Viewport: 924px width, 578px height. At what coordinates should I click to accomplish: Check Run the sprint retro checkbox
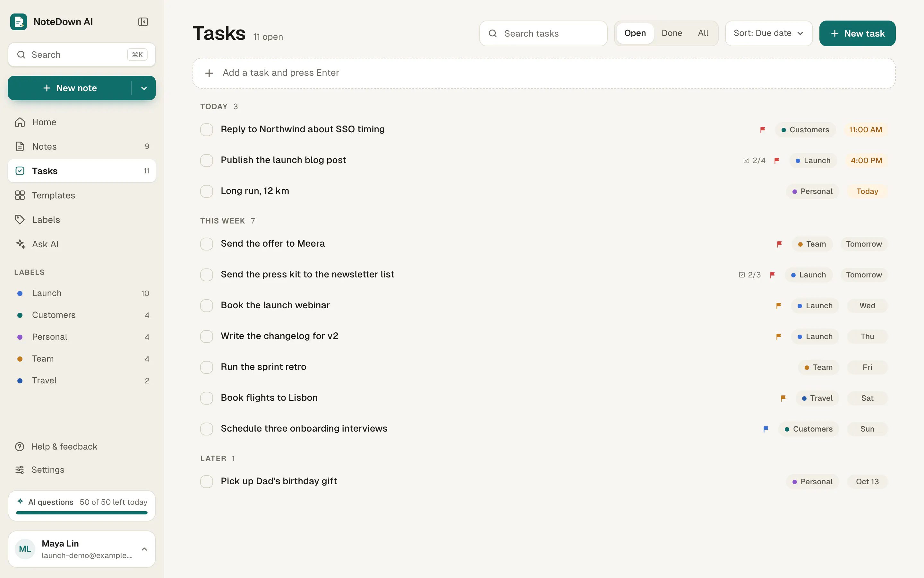pyautogui.click(x=207, y=367)
